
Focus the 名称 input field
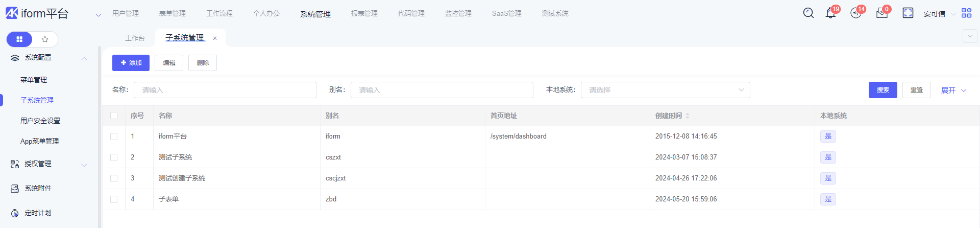(225, 90)
